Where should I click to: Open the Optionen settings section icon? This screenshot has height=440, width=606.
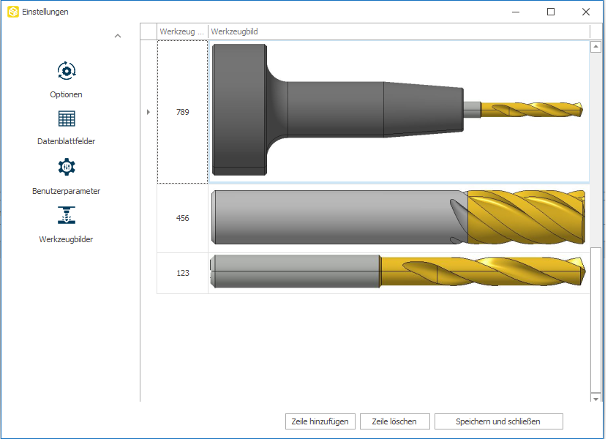(66, 70)
